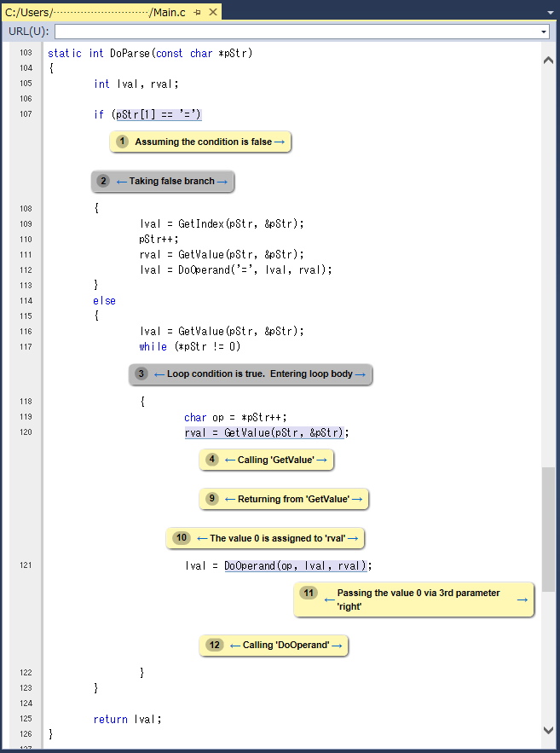Click the vertical scrollbar thumb
Viewport: 560px width, 753px height.
click(548, 529)
